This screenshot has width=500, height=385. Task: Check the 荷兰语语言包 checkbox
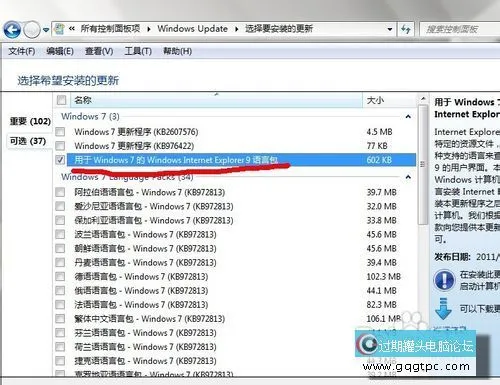(60, 347)
